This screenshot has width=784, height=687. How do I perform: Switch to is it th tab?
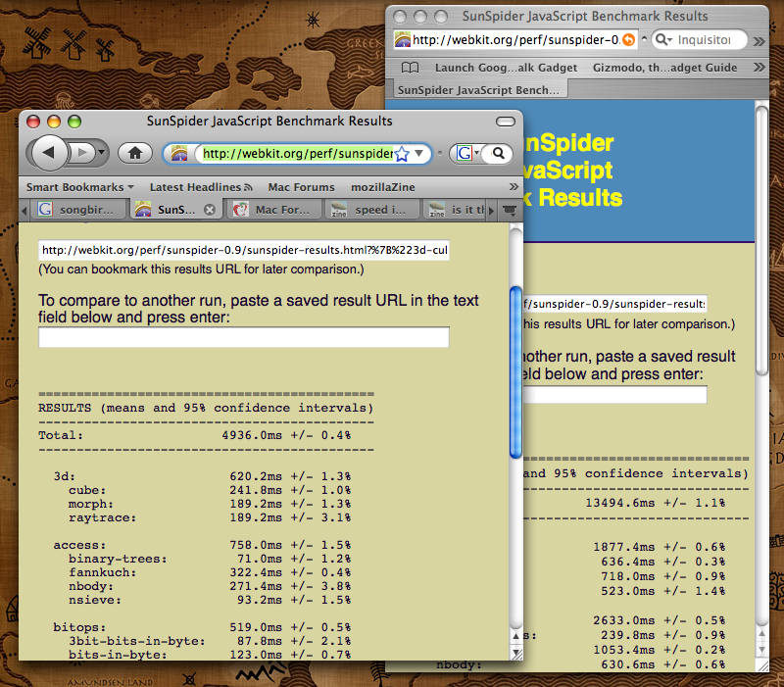455,210
